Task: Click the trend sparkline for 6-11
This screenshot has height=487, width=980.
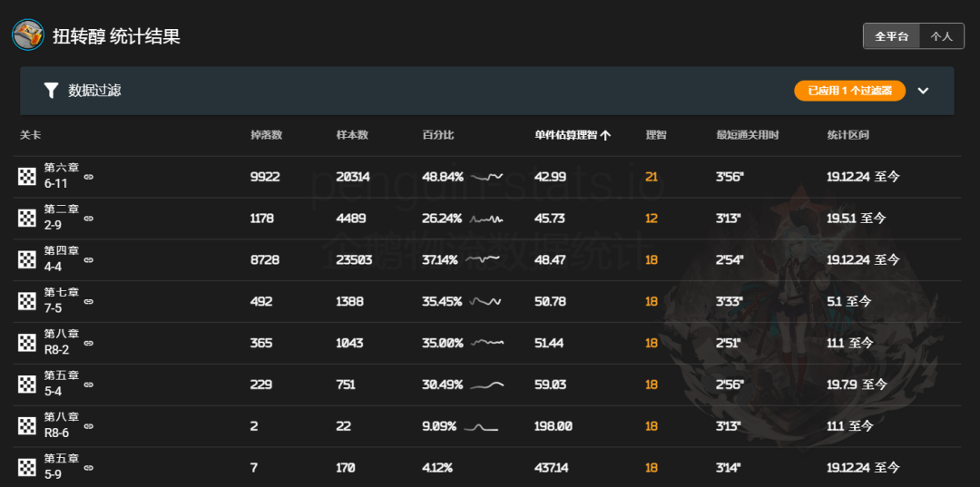Action: click(x=487, y=177)
